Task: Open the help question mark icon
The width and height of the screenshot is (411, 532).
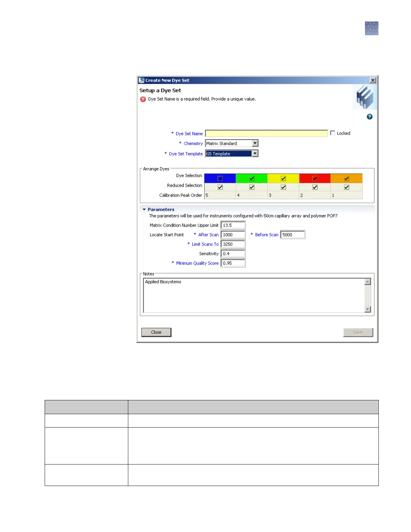Action: (x=369, y=117)
